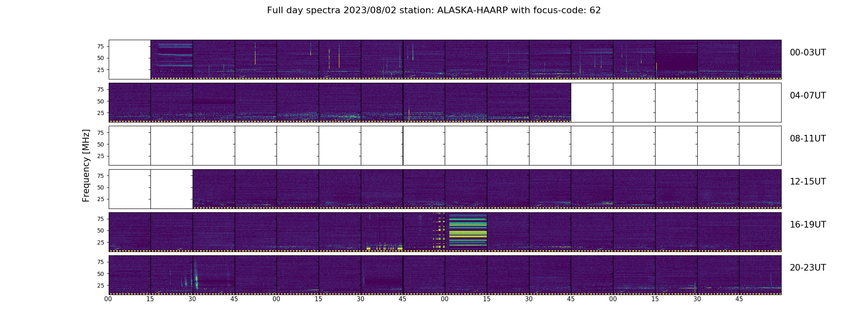The image size is (868, 331).
Task: Click the 50 tick label of the 04-07UT row
Action: coord(100,101)
